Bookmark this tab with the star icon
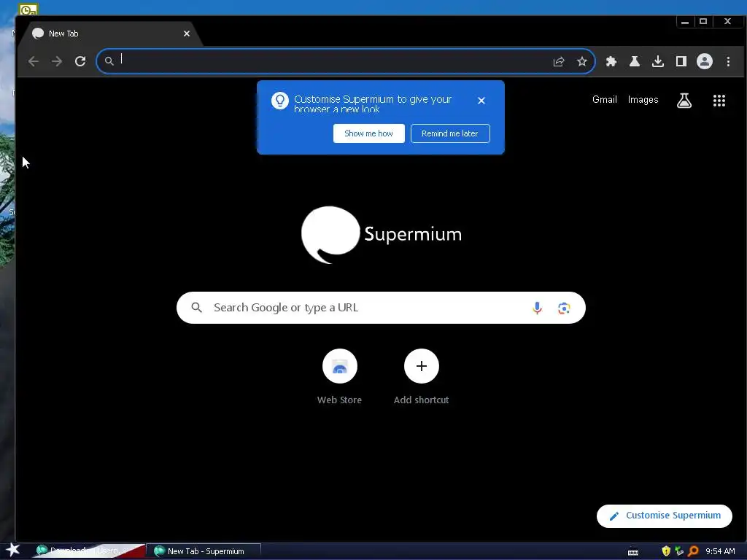The width and height of the screenshot is (747, 560). click(581, 61)
